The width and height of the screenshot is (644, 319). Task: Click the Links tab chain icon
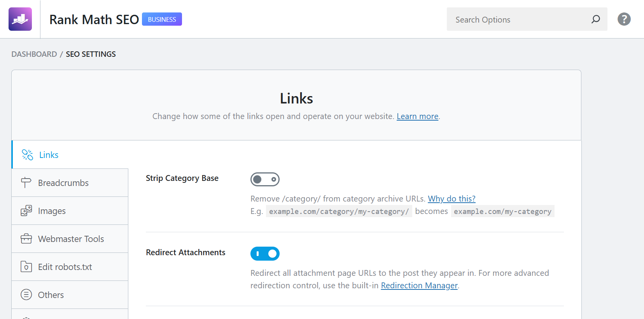pos(27,155)
